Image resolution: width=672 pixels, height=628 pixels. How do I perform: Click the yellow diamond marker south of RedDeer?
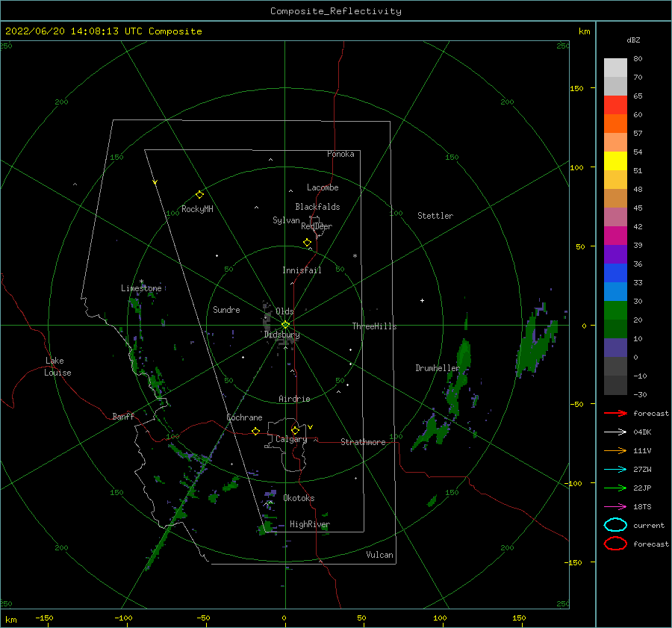[x=307, y=243]
